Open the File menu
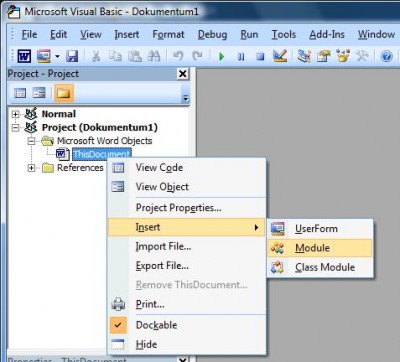Image resolution: width=400 pixels, height=362 pixels. (29, 34)
